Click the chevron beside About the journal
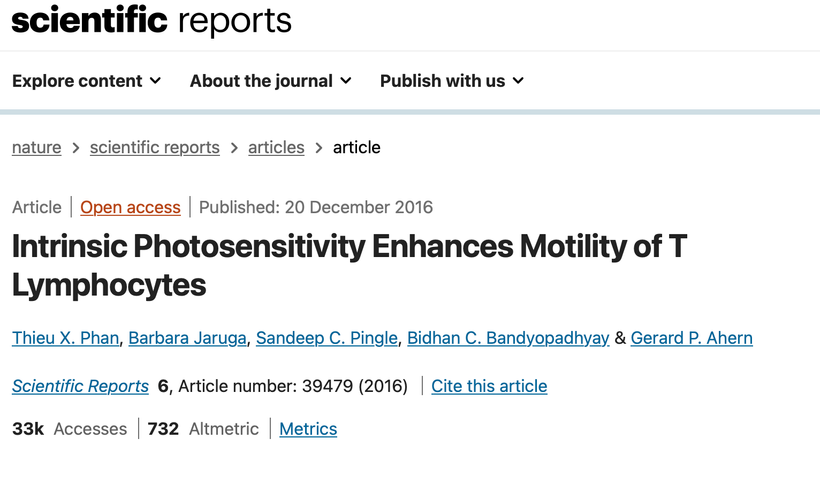 click(x=346, y=81)
